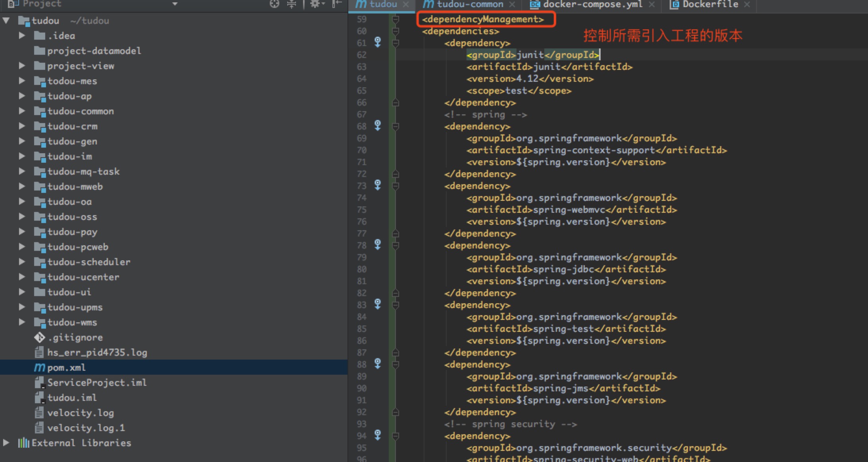Click the scroll-from-source crosshair icon
This screenshot has height=462, width=868.
[x=275, y=4]
